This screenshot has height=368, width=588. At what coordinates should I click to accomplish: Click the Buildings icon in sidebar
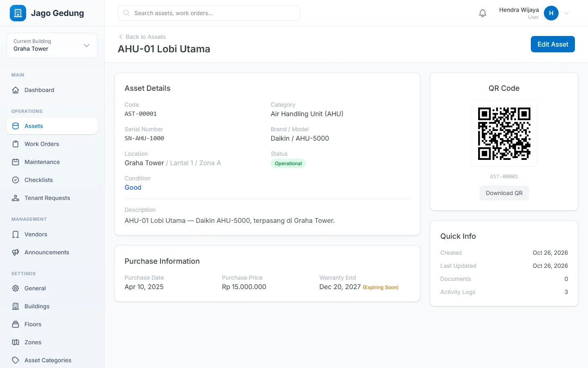(x=16, y=306)
